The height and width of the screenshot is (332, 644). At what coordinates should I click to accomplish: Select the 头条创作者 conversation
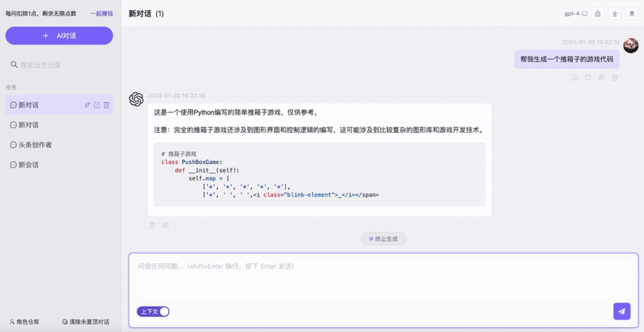[x=30, y=144]
